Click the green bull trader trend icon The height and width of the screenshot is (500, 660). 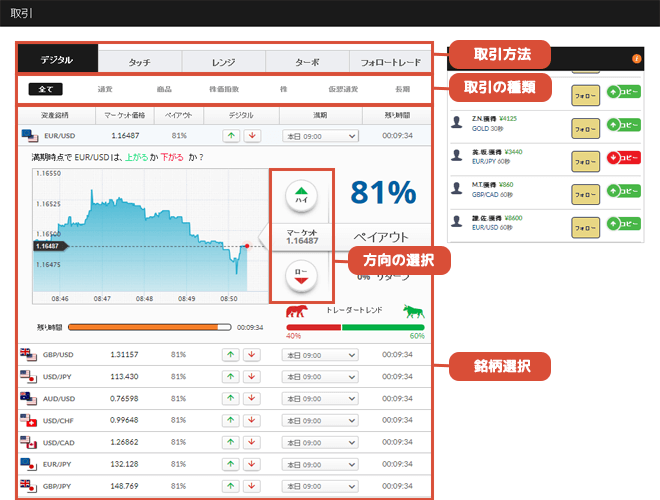coord(414,311)
